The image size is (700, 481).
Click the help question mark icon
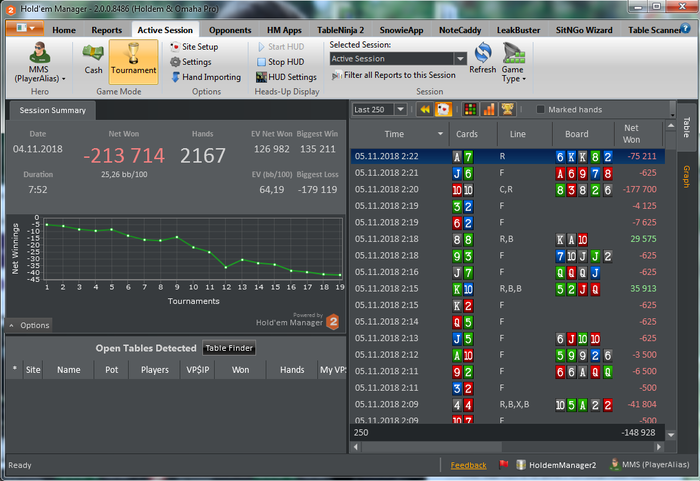[685, 28]
